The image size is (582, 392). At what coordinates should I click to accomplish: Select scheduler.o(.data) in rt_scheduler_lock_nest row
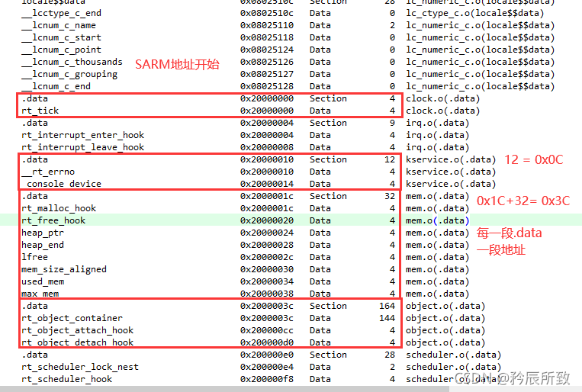coord(454,367)
